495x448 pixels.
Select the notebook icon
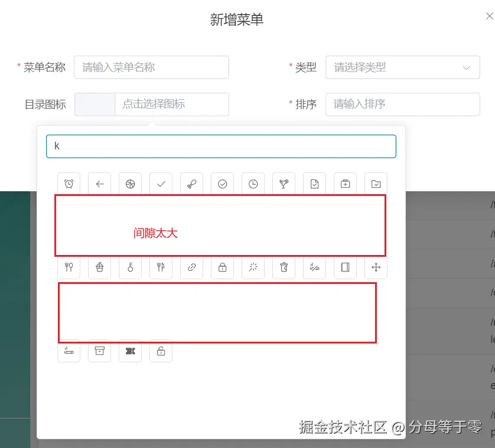coord(345,267)
